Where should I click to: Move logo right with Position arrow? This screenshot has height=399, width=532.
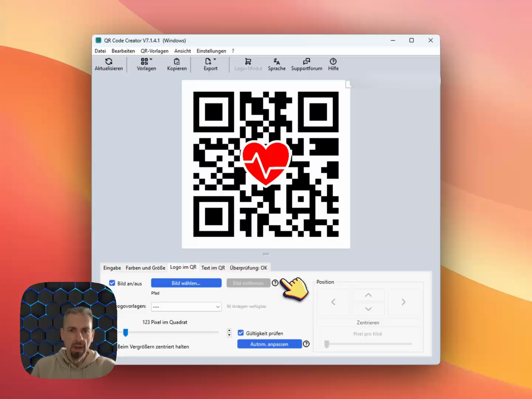pos(403,302)
